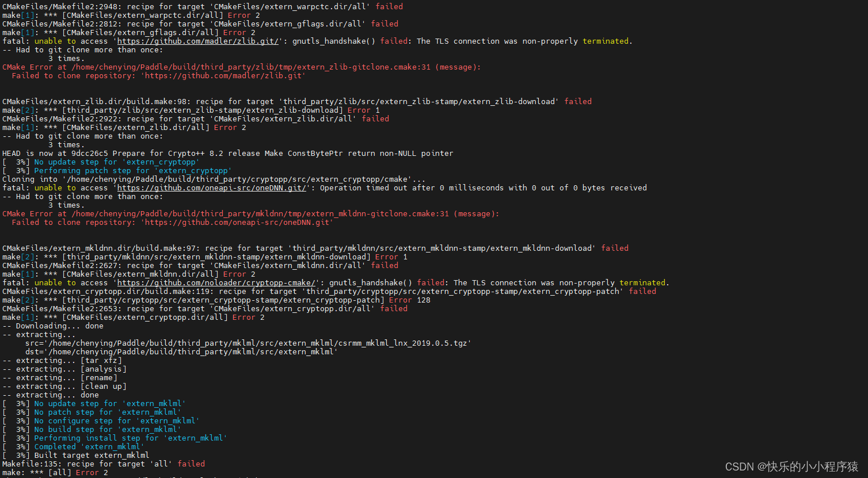The image size is (868, 478).
Task: Click the "Completed 'extern_mklml'" line
Action: coord(74,447)
